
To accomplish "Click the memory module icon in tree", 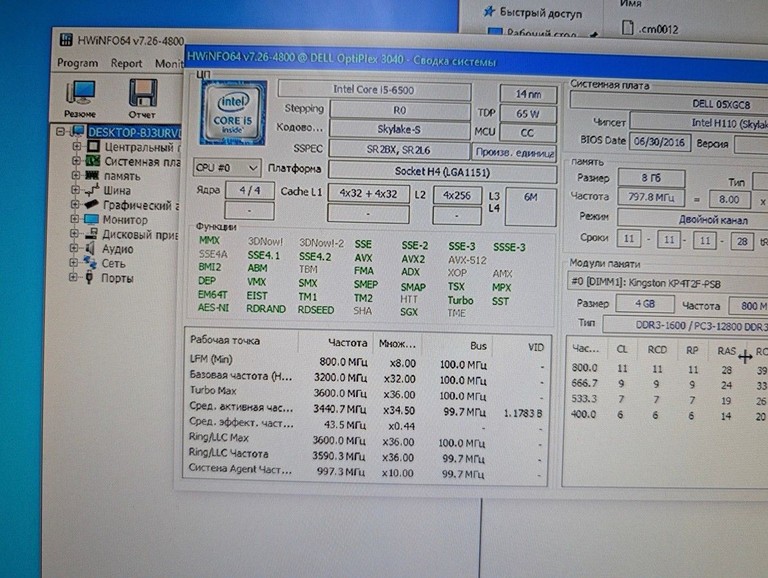I will coord(92,175).
